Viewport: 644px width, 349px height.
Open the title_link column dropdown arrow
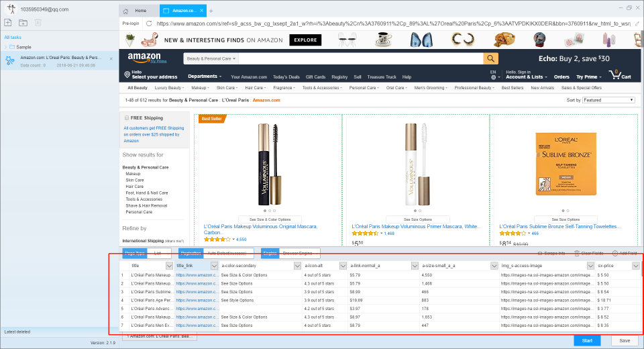pos(214,266)
